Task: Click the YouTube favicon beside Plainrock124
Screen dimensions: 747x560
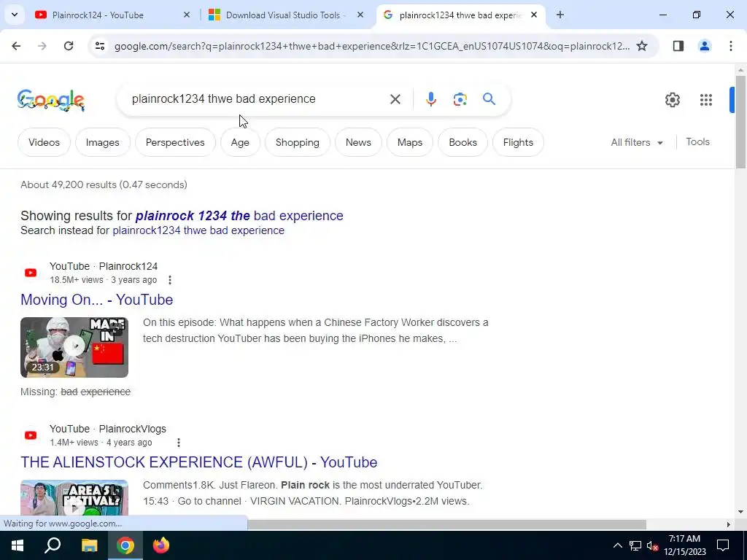Action: (x=31, y=273)
